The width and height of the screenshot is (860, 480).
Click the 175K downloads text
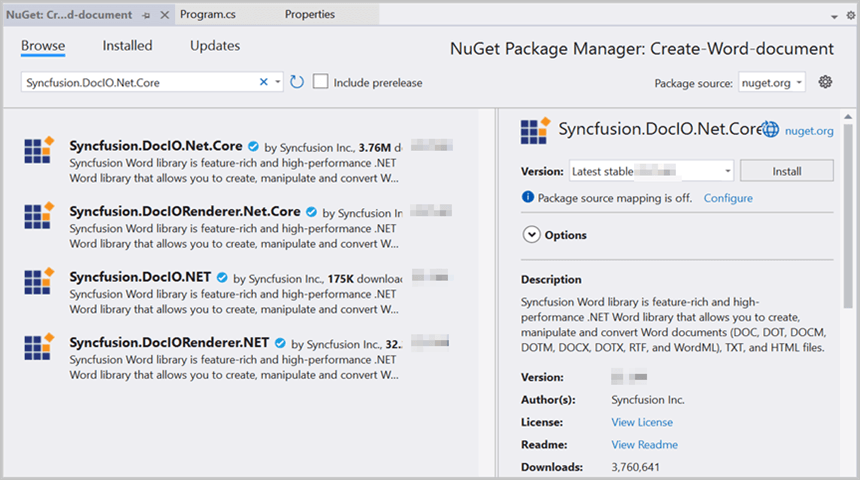click(x=365, y=279)
